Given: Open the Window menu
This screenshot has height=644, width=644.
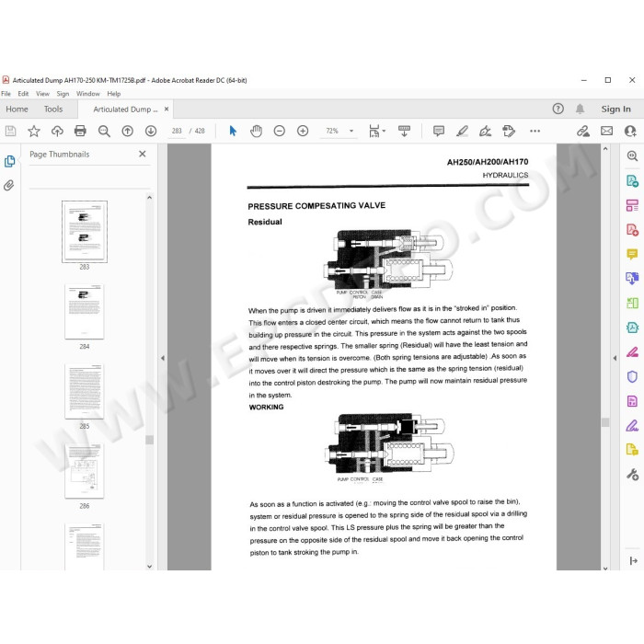Looking at the screenshot, I should [x=88, y=94].
